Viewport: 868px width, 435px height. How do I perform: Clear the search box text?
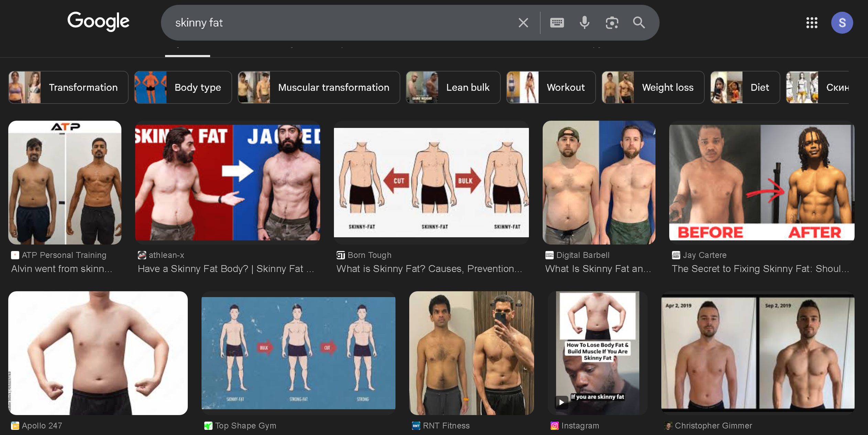tap(523, 23)
